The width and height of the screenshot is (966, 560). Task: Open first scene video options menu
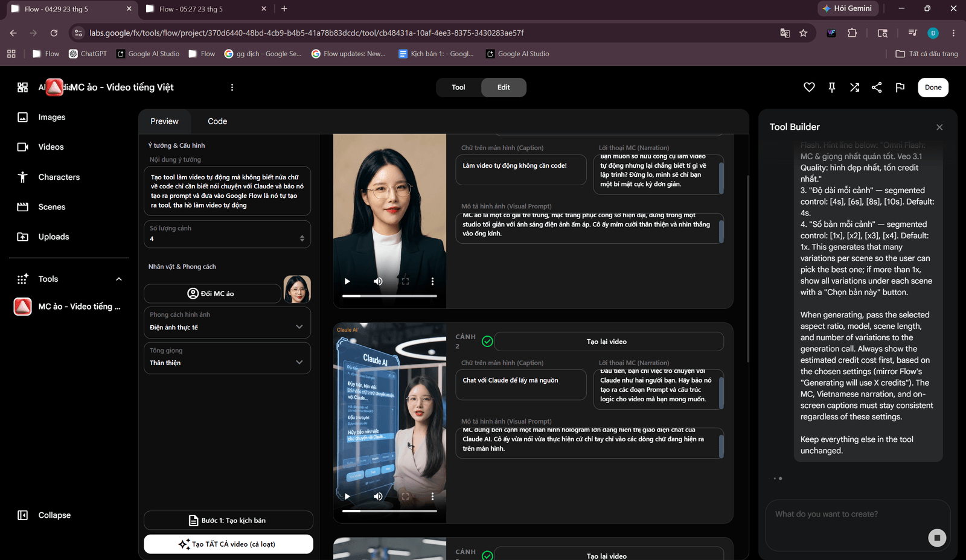[x=432, y=281]
